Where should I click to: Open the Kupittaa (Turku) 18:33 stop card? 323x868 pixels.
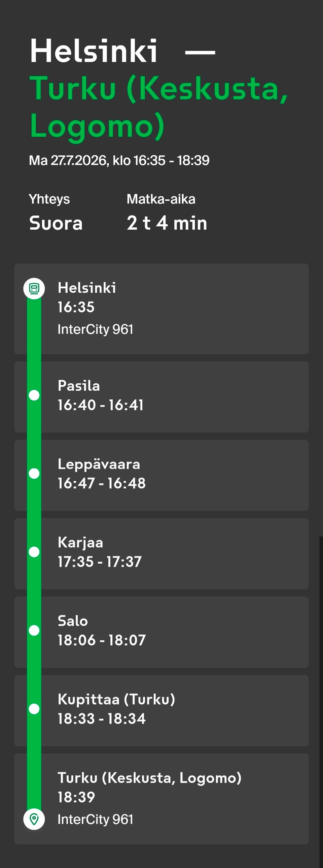[161, 710]
